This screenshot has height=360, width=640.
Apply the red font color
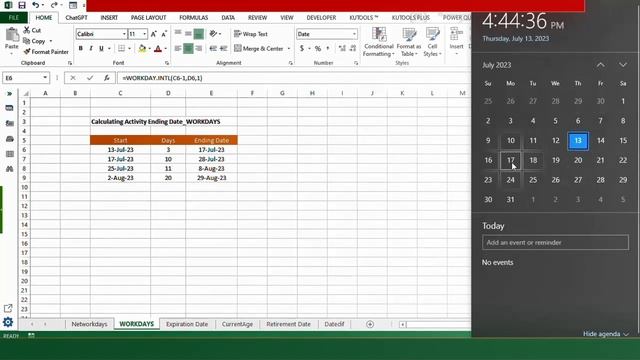158,49
